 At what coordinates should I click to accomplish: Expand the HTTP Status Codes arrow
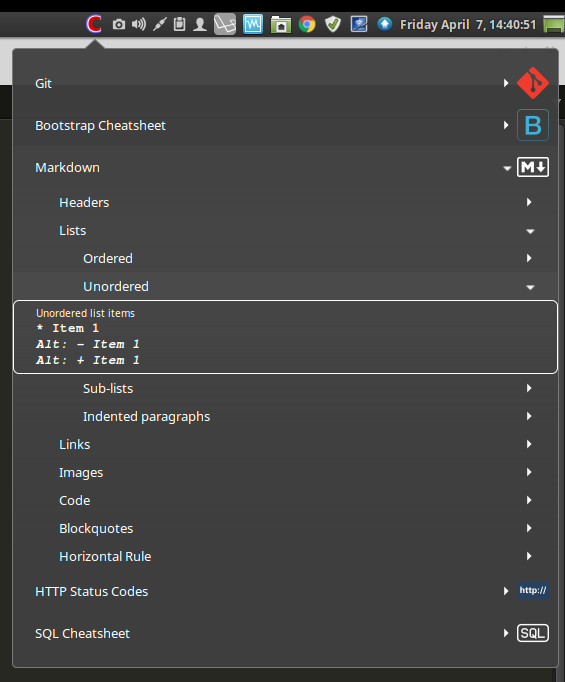506,591
